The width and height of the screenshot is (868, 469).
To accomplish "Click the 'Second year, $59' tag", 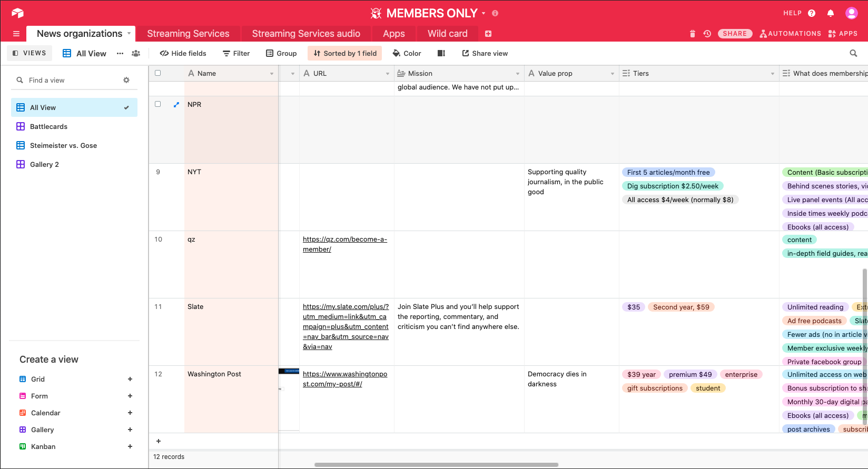I will (x=681, y=307).
